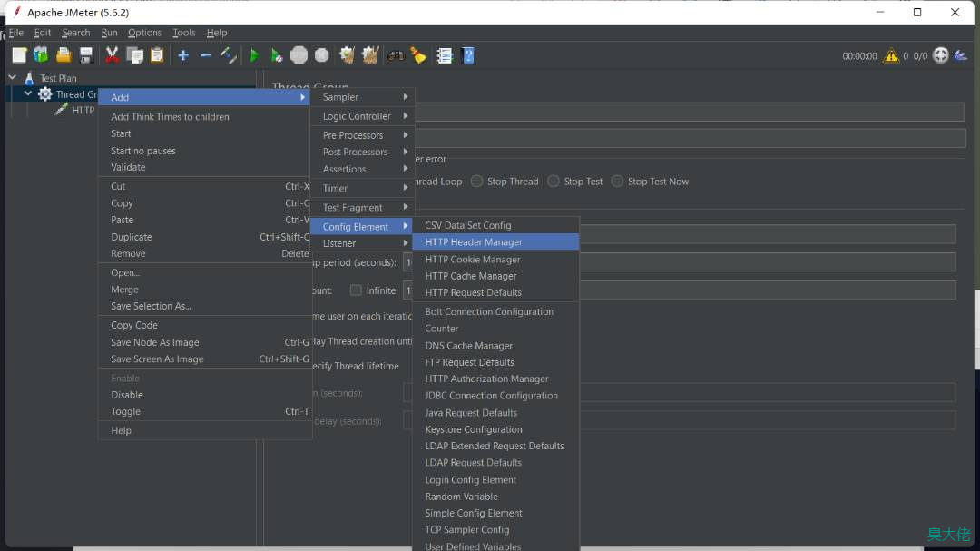This screenshot has width=980, height=551.
Task: Start the test with green play icon
Action: (x=254, y=55)
